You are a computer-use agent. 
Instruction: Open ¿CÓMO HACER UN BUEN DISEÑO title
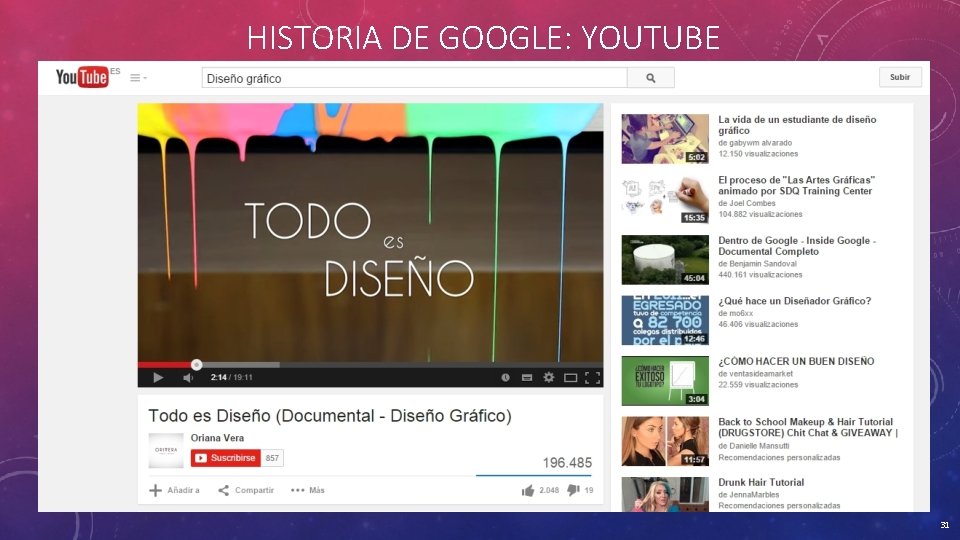[x=796, y=362]
